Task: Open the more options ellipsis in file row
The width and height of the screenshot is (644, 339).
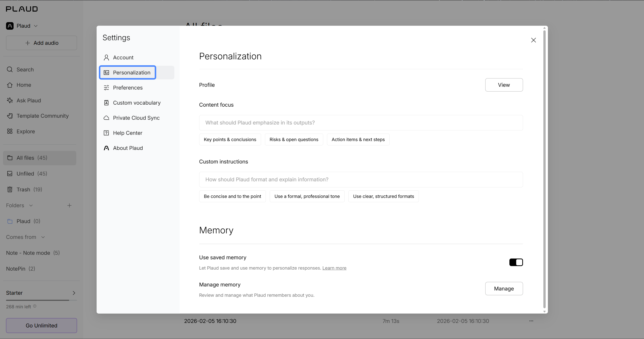Action: point(531,321)
